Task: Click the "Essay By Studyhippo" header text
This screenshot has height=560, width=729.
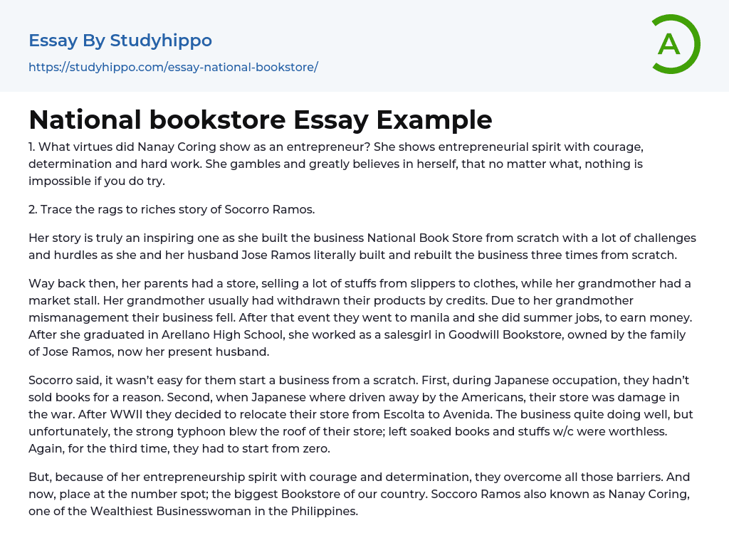Action: (120, 41)
